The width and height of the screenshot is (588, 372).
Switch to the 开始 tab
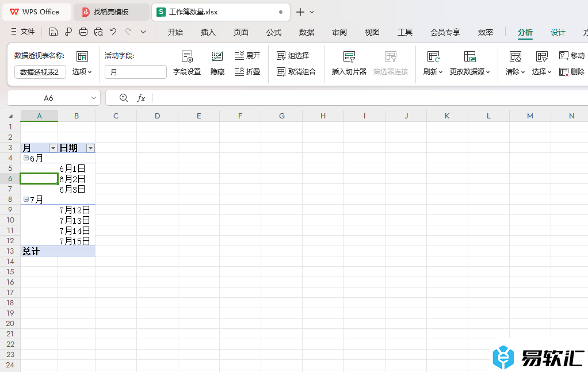point(175,32)
